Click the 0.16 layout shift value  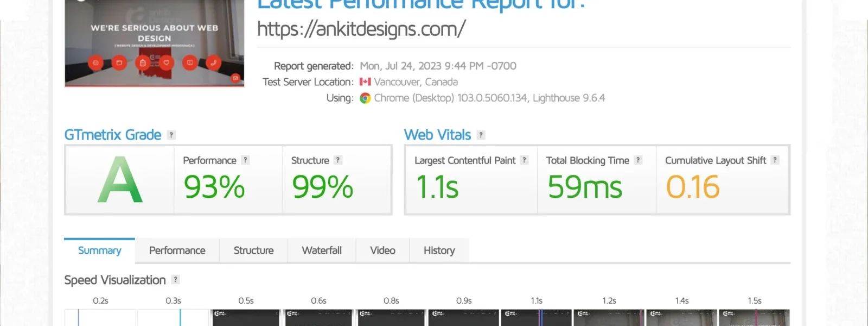point(693,187)
